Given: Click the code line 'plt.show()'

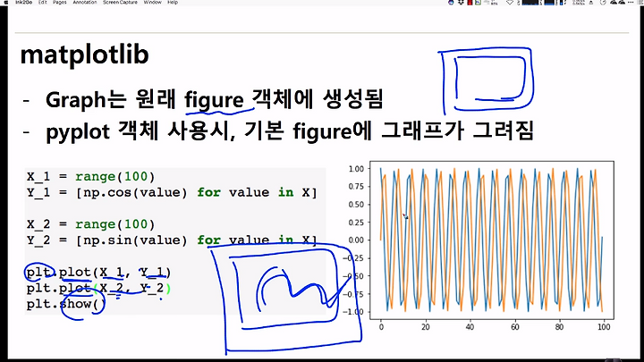Looking at the screenshot, I should click(x=65, y=304).
